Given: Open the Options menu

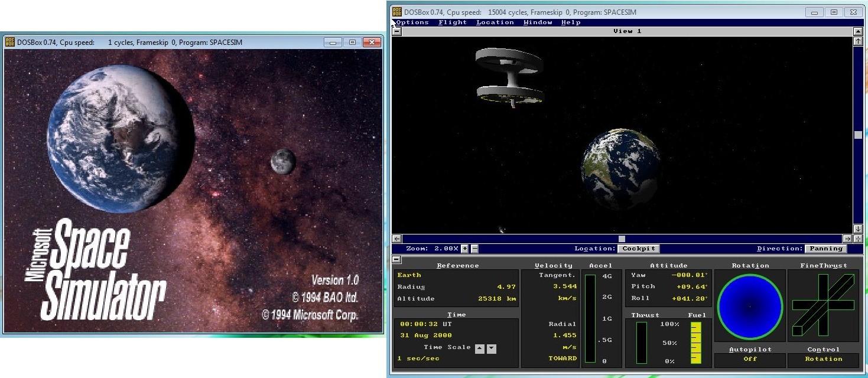Looking at the screenshot, I should pyautogui.click(x=412, y=22).
